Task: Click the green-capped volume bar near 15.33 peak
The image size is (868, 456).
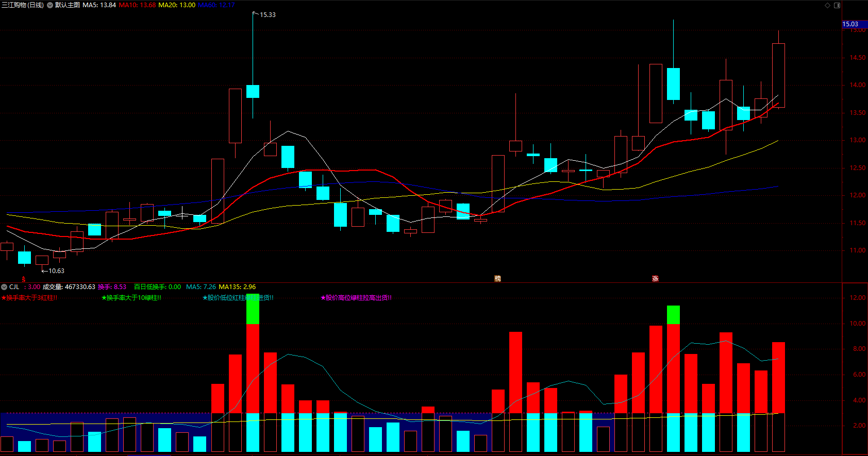Action: [x=253, y=372]
